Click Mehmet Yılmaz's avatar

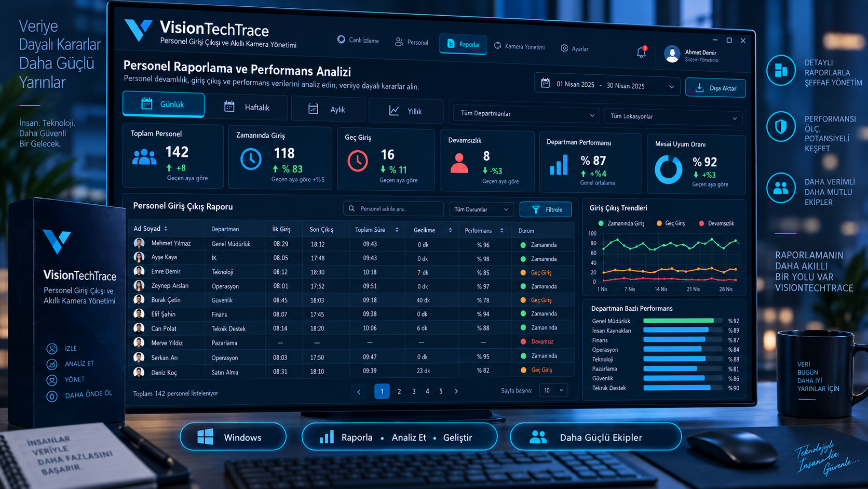139,243
